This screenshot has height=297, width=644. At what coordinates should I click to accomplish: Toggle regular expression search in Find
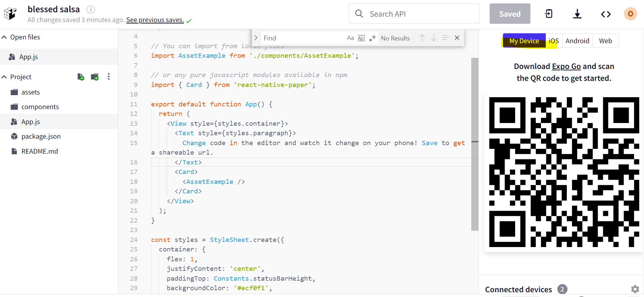coord(373,38)
